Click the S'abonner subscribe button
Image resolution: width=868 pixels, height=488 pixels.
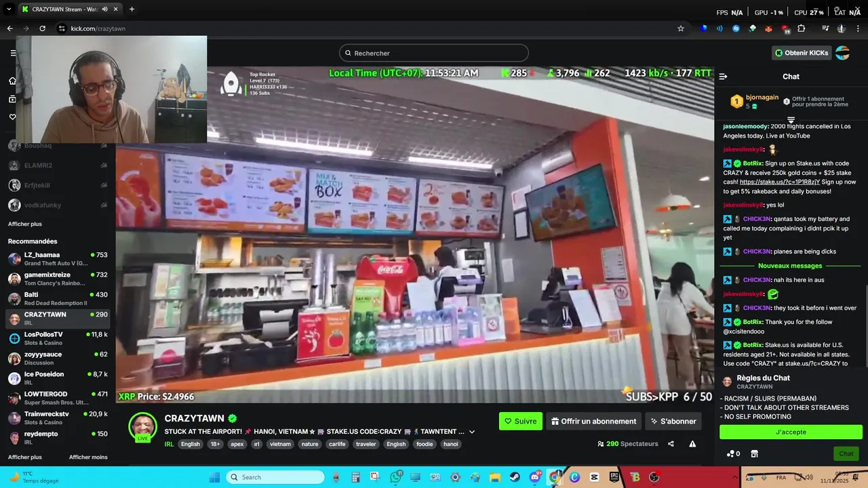[x=673, y=421]
